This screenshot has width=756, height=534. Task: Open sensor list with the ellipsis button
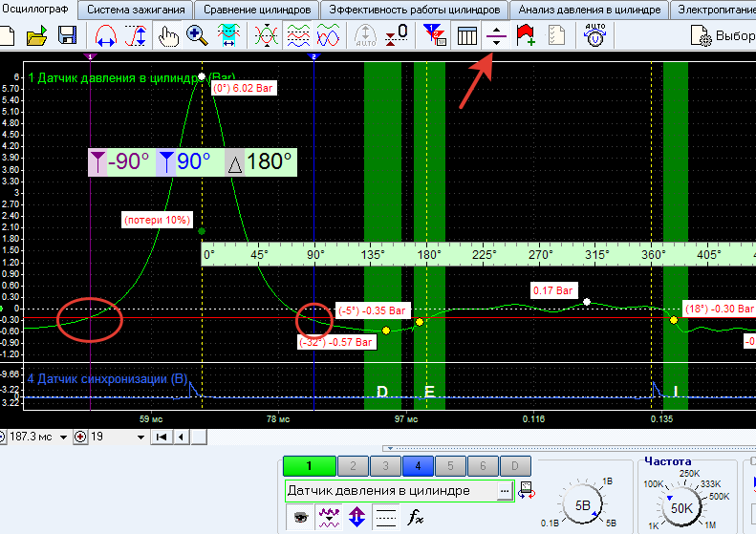click(x=505, y=491)
